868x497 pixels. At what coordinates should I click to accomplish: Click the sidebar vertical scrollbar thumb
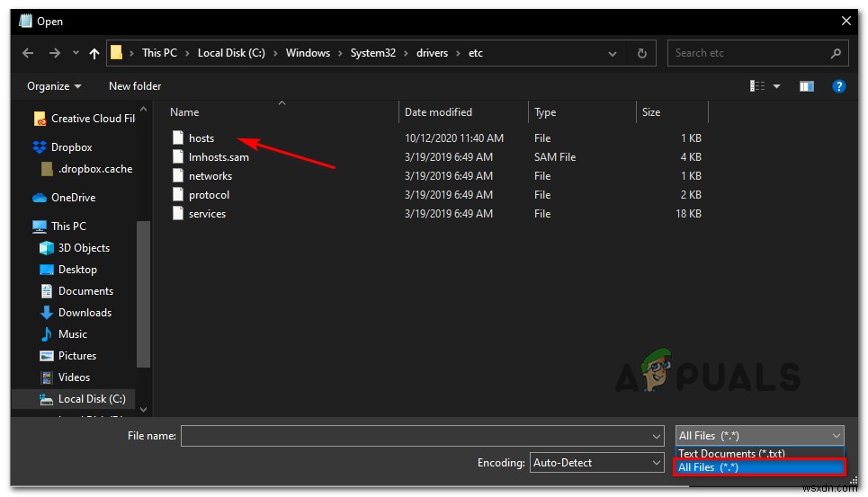pos(143,294)
